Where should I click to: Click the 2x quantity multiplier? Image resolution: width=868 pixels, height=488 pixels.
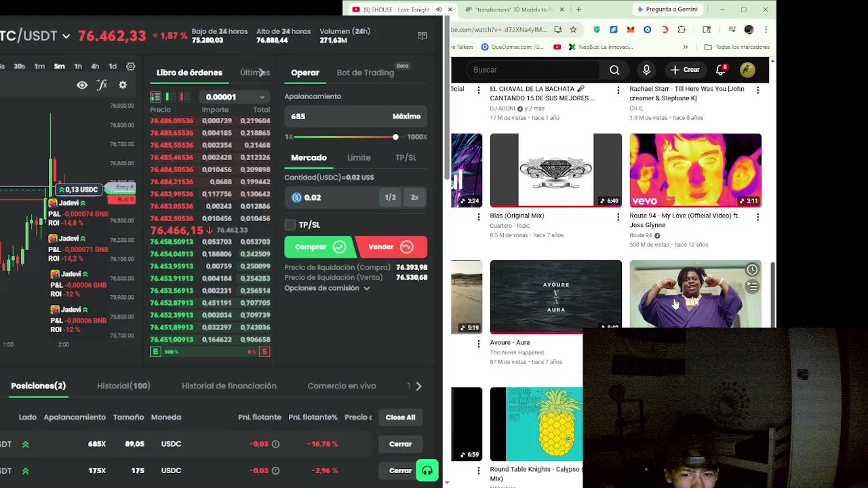[414, 197]
